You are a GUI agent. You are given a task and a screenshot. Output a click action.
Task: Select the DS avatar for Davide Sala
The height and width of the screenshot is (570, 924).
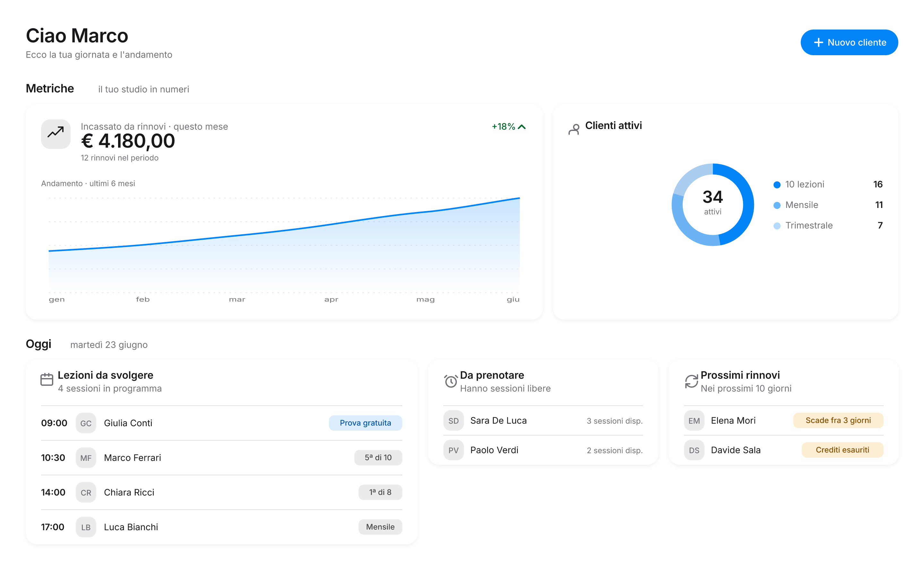tap(694, 450)
